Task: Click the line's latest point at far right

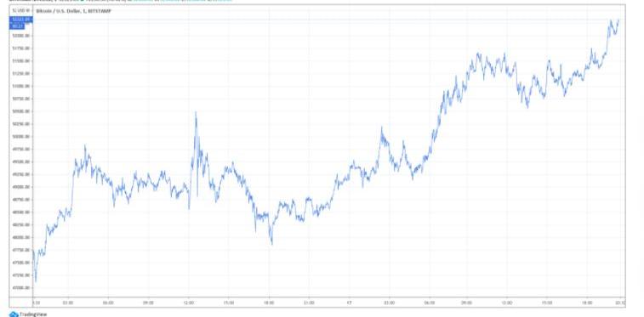Action: tap(618, 20)
